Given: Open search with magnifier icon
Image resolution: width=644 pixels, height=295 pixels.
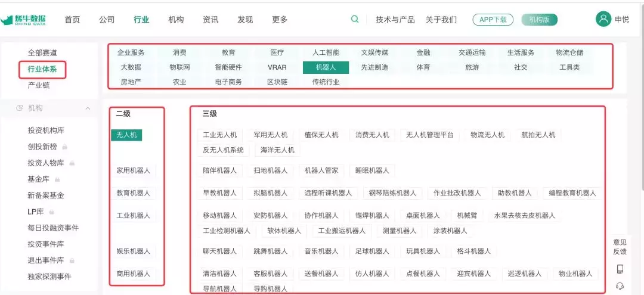Looking at the screenshot, I should pos(355,19).
